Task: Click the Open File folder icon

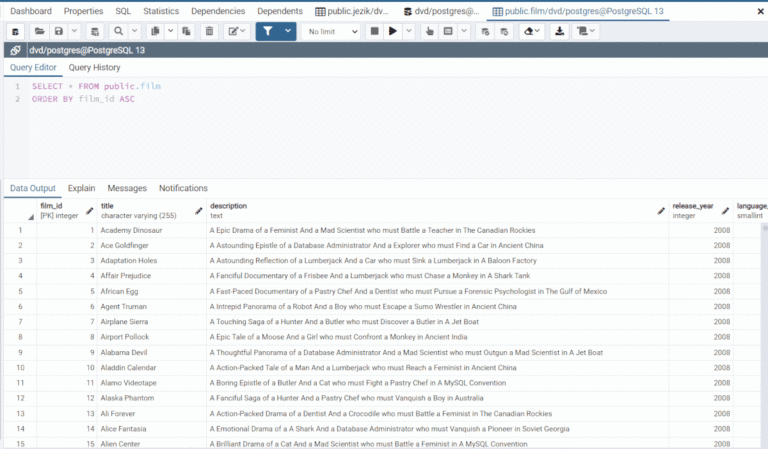Action: pos(40,32)
